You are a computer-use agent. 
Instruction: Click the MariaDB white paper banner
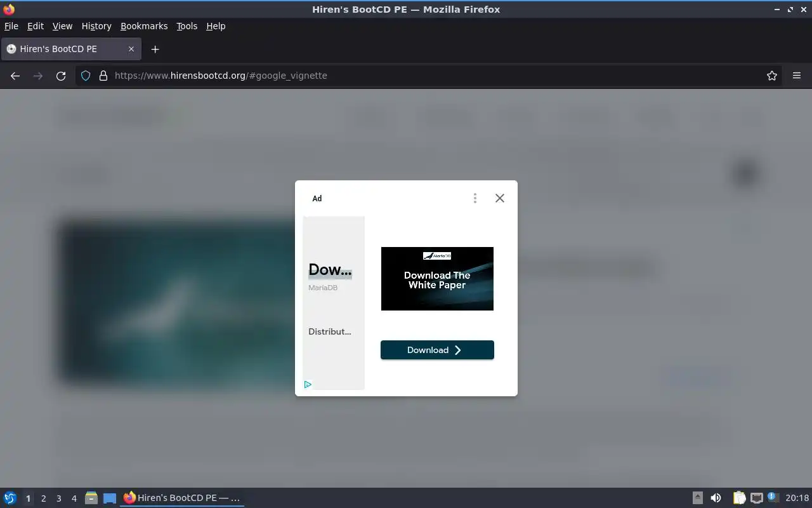tap(437, 279)
